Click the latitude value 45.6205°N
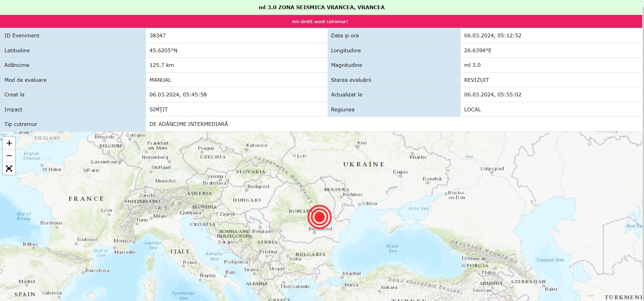Viewport: 644px width, 301px height. 163,51
